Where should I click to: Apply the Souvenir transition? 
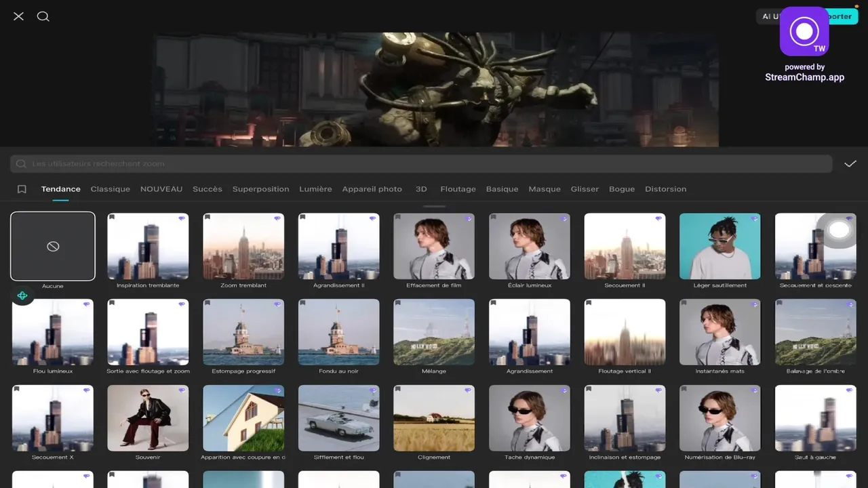(148, 418)
